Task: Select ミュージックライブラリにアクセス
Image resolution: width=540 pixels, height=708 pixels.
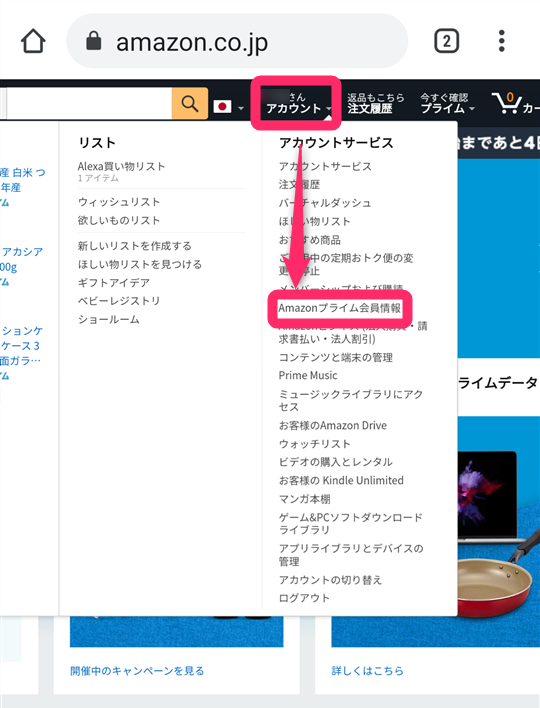Action: point(351,401)
